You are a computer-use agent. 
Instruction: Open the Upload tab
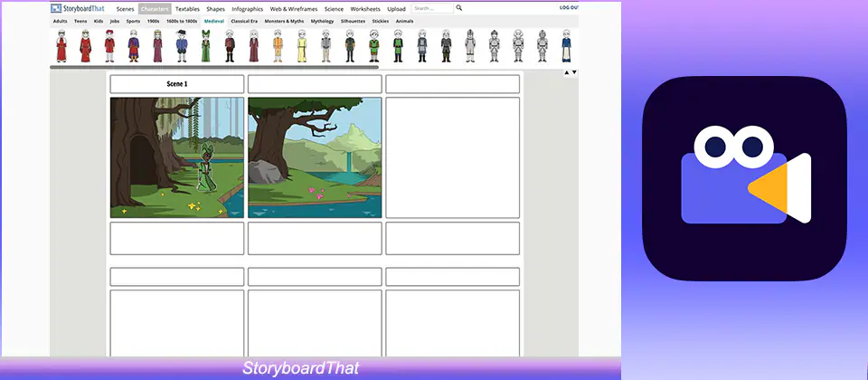pos(396,9)
